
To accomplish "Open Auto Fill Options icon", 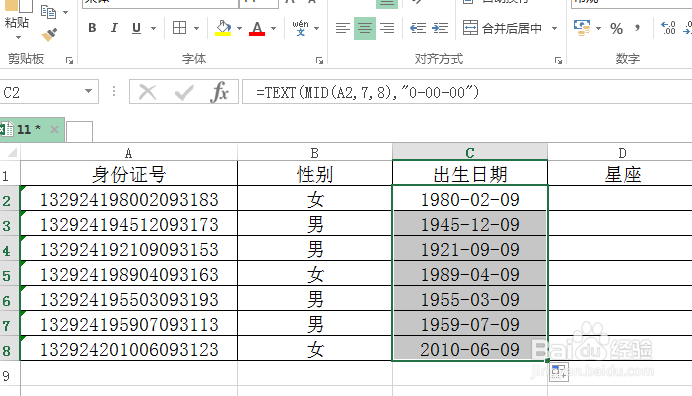I will pos(559,372).
